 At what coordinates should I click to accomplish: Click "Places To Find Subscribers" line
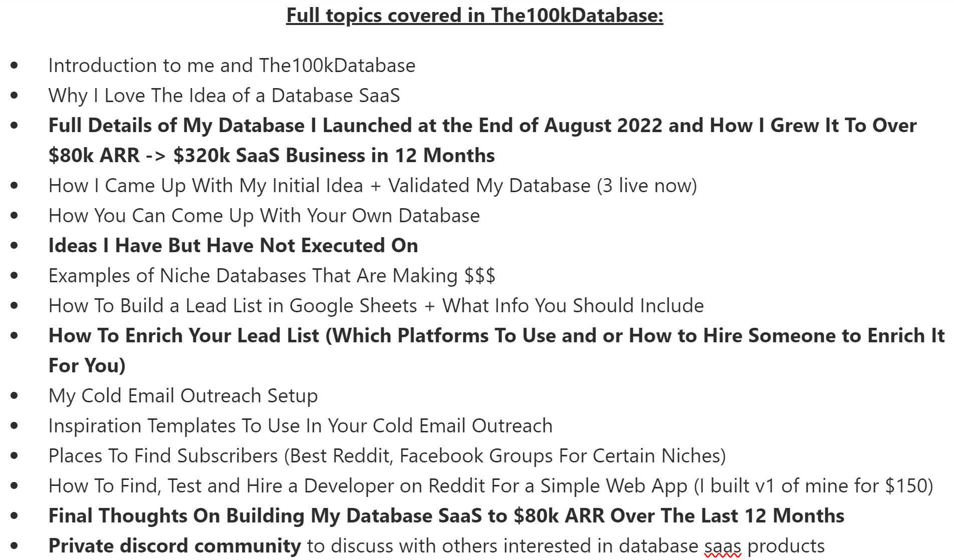pyautogui.click(x=387, y=456)
